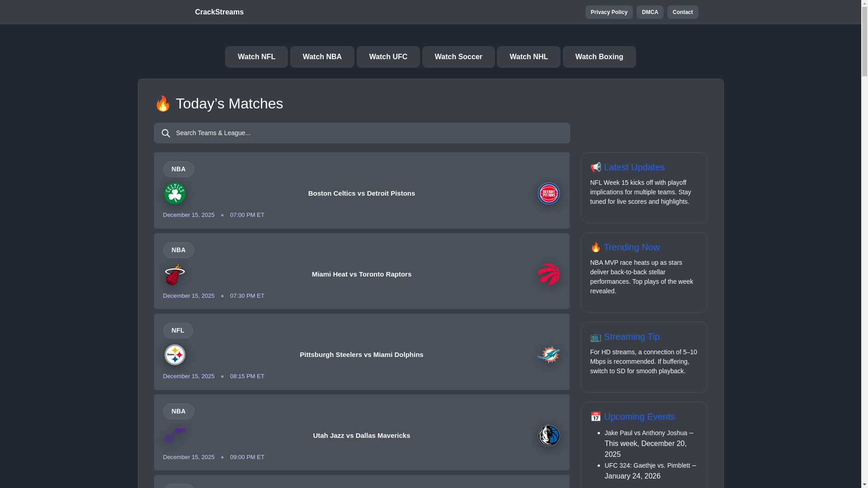This screenshot has width=868, height=488.
Task: Go to Watch UFC streams
Action: (388, 57)
